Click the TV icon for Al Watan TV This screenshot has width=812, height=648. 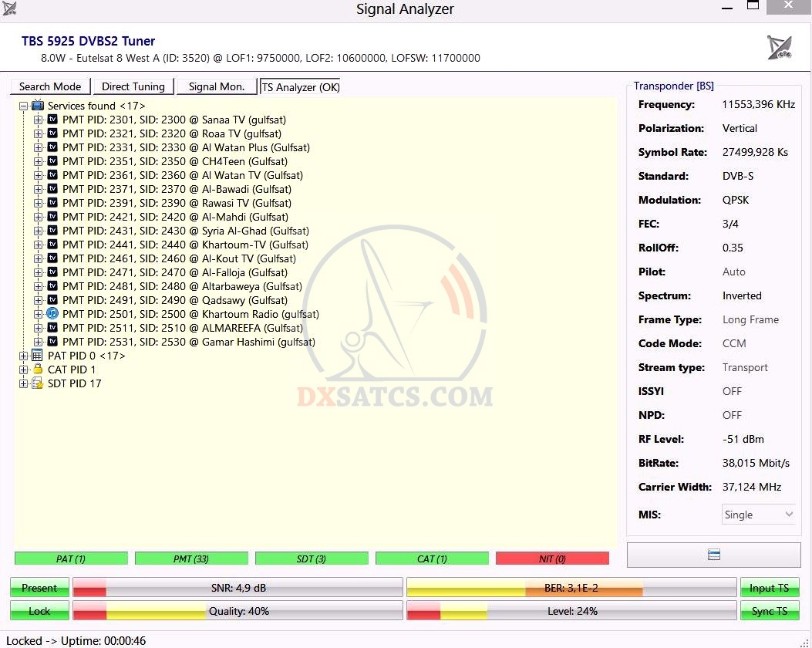pyautogui.click(x=52, y=174)
